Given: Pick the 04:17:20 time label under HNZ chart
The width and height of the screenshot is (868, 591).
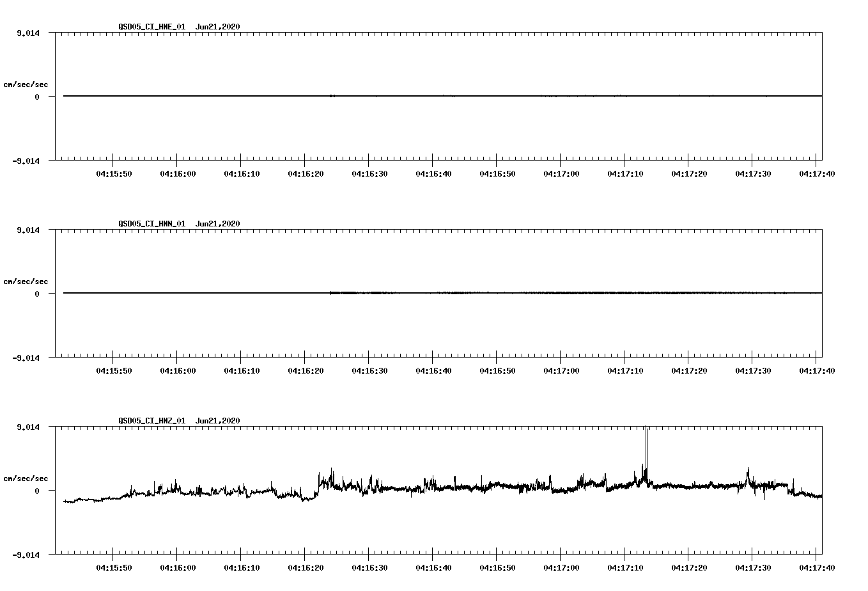Looking at the screenshot, I should click(x=689, y=567).
